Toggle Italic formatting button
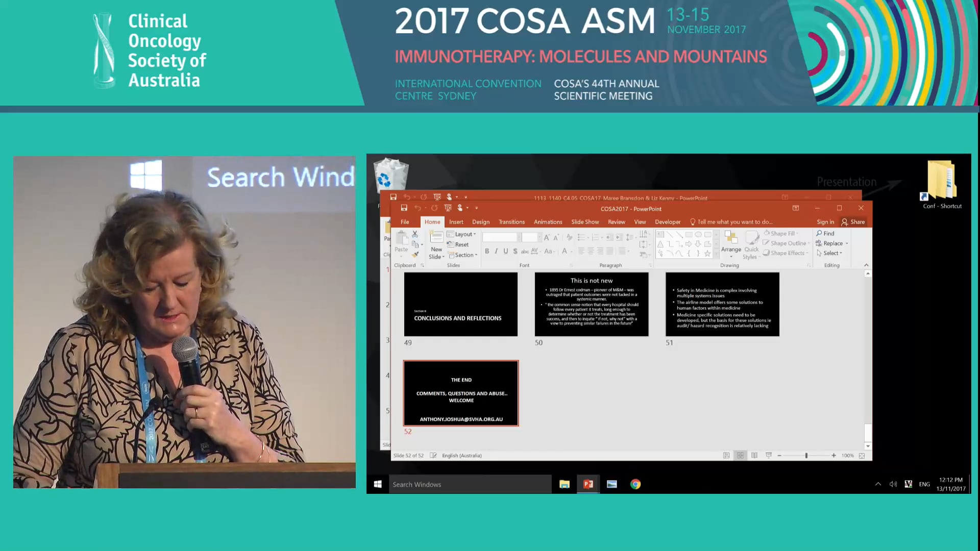This screenshot has width=980, height=551. click(x=496, y=251)
